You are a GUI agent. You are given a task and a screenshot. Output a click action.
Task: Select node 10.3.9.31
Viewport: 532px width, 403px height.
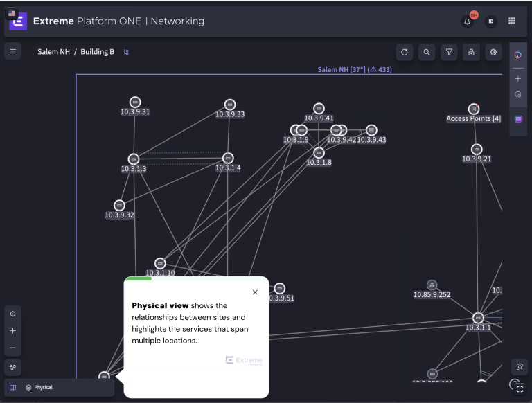point(135,102)
